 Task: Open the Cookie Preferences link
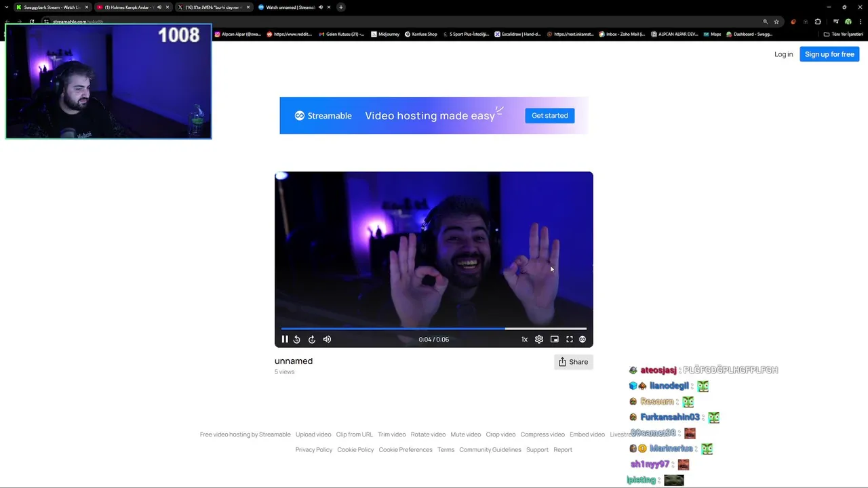(x=406, y=450)
